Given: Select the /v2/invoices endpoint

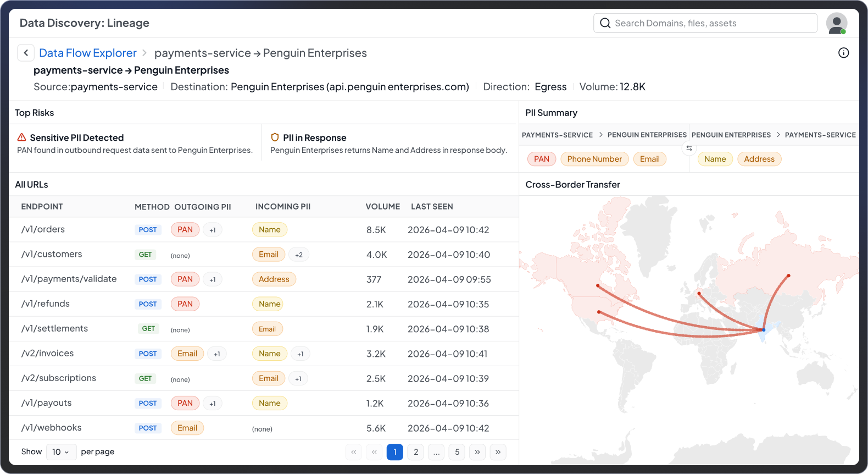Looking at the screenshot, I should tap(47, 353).
